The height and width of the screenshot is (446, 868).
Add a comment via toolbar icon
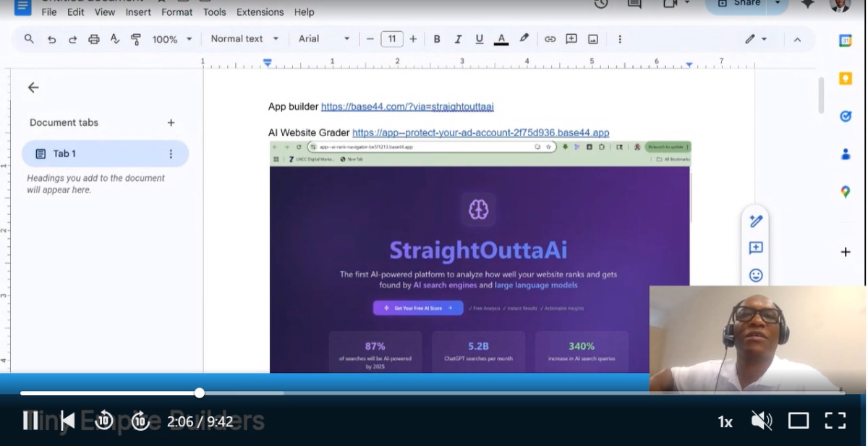click(x=571, y=39)
